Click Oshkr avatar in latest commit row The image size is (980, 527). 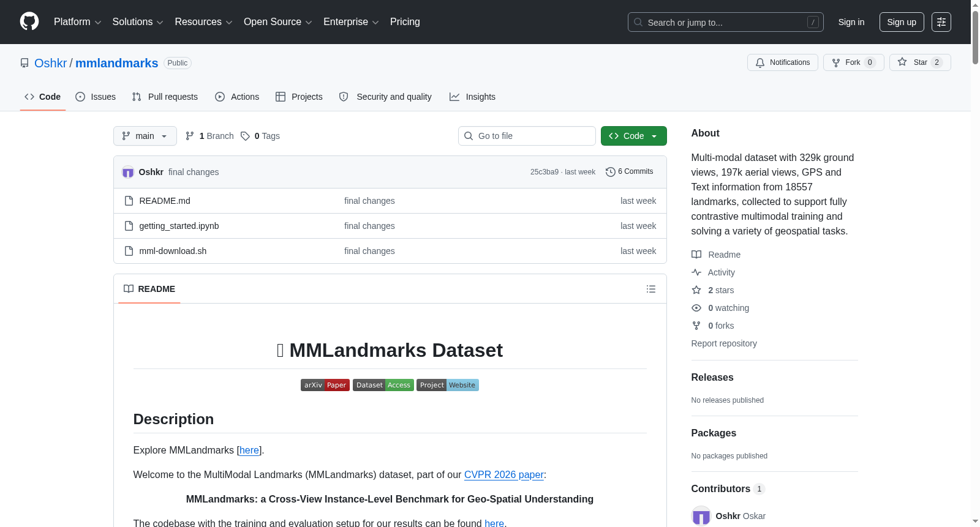point(128,172)
